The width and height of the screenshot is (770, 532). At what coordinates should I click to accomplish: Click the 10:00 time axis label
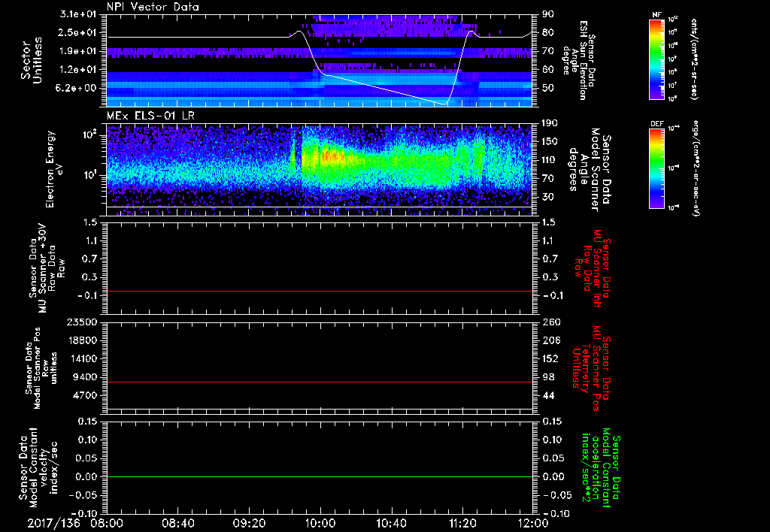[320, 523]
